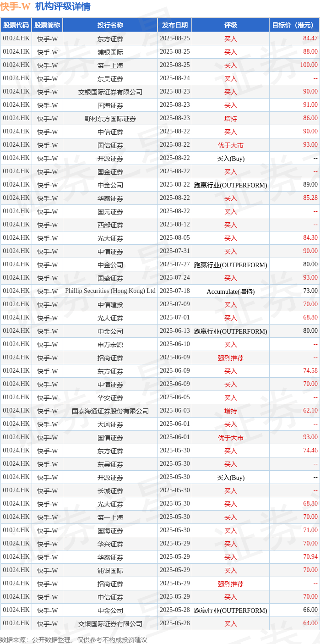Click the 目标价(港元) column header

tap(294, 25)
